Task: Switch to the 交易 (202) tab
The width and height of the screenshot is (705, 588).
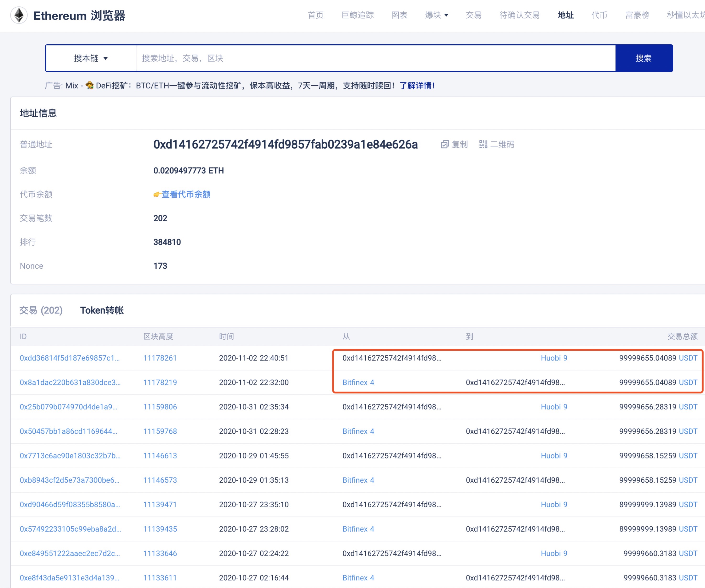Action: (x=41, y=310)
